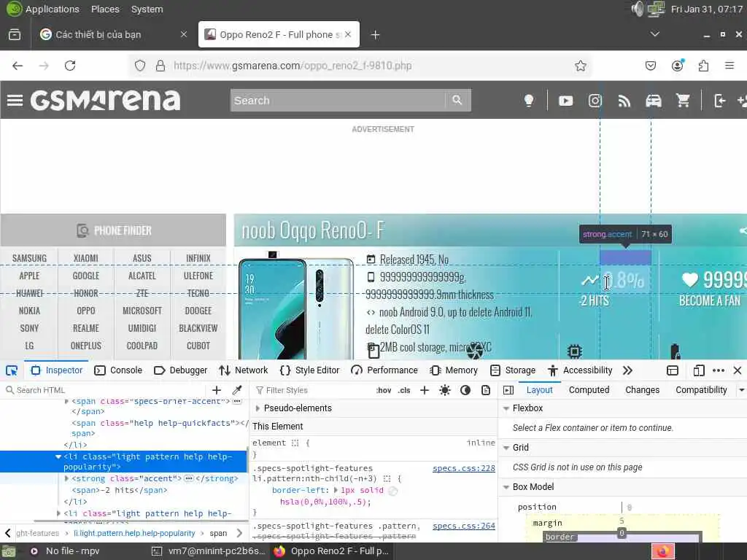Close the developer tools panel
The width and height of the screenshot is (747, 560).
pos(738,370)
